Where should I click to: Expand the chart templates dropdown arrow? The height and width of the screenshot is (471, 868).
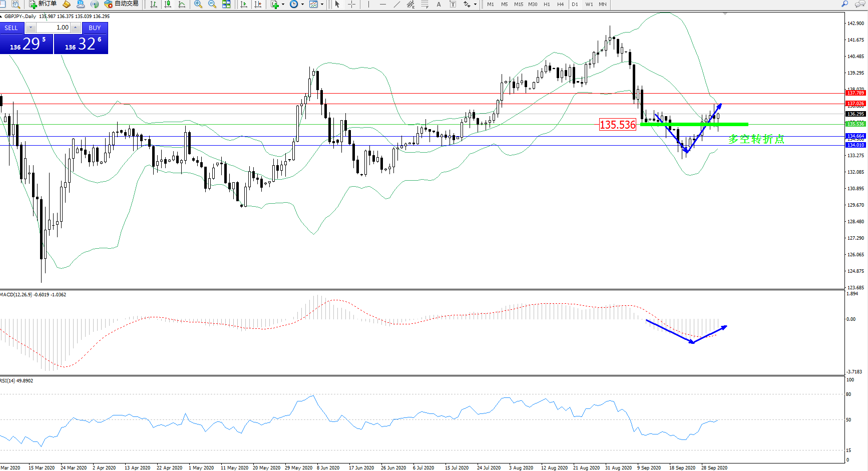pos(322,4)
